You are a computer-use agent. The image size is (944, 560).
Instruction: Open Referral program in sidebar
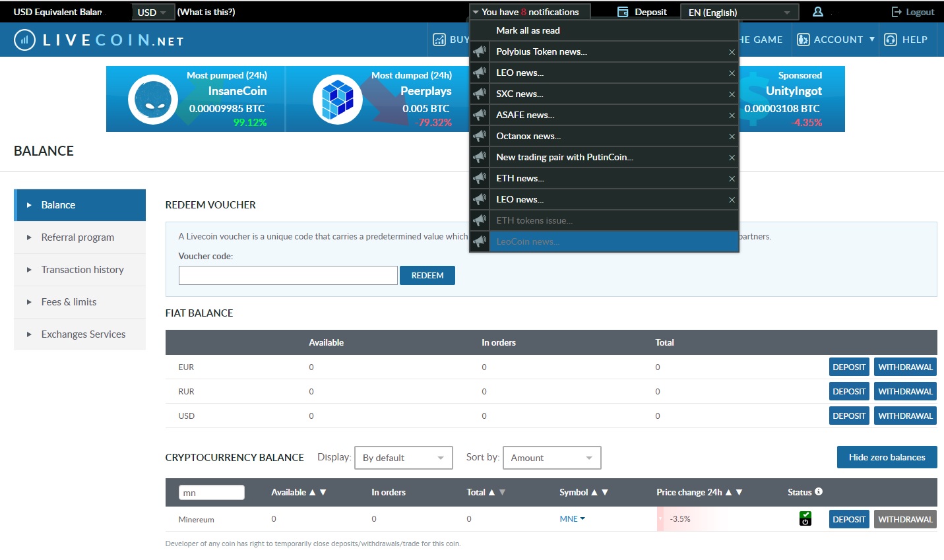[x=80, y=237]
